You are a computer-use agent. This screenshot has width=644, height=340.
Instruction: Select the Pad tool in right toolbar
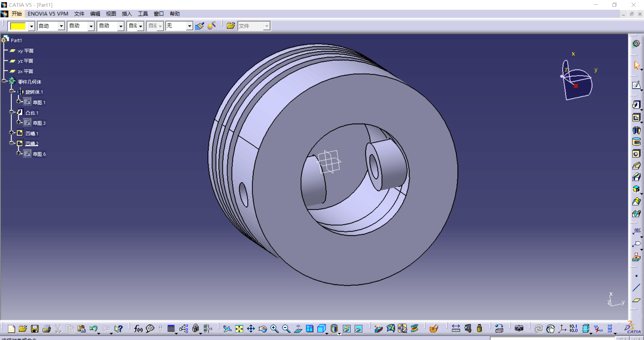pyautogui.click(x=636, y=105)
